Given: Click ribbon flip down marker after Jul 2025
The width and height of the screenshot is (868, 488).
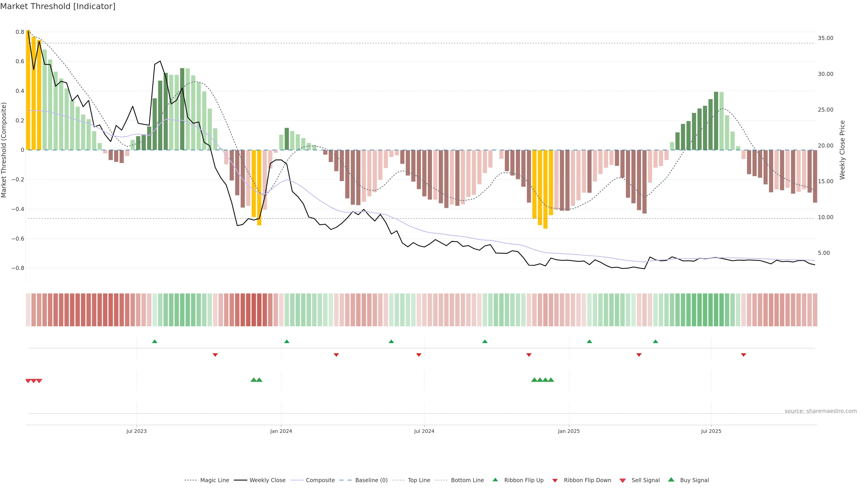Looking at the screenshot, I should coord(743,355).
